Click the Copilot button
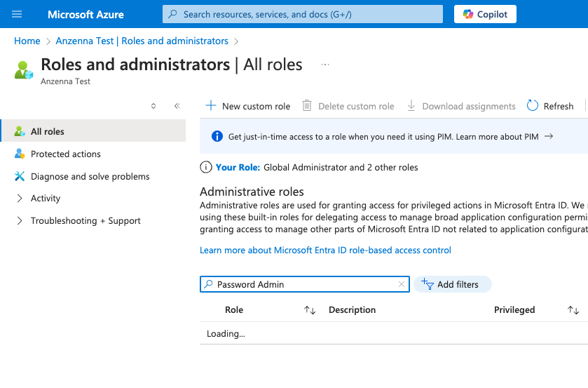The height and width of the screenshot is (388, 588). tap(485, 14)
